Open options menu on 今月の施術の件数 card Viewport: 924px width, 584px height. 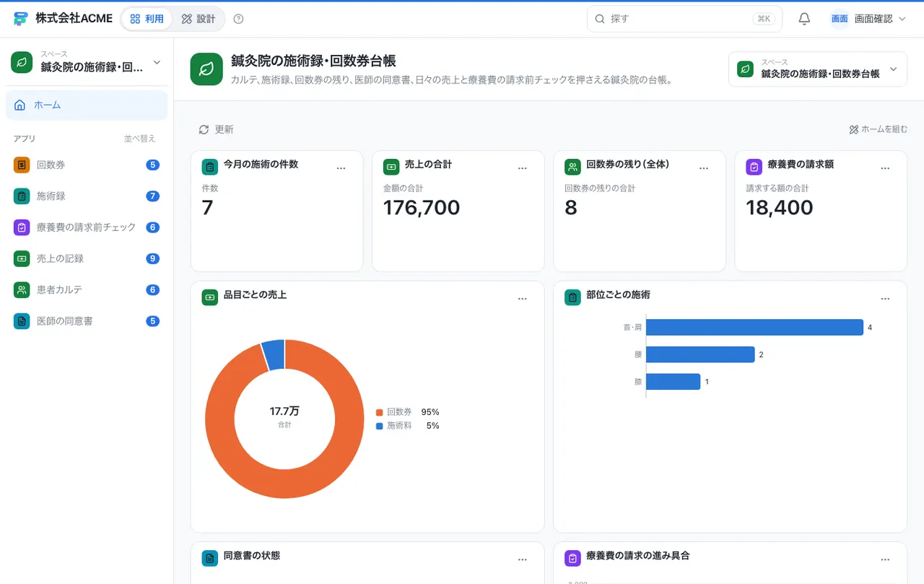tap(341, 168)
